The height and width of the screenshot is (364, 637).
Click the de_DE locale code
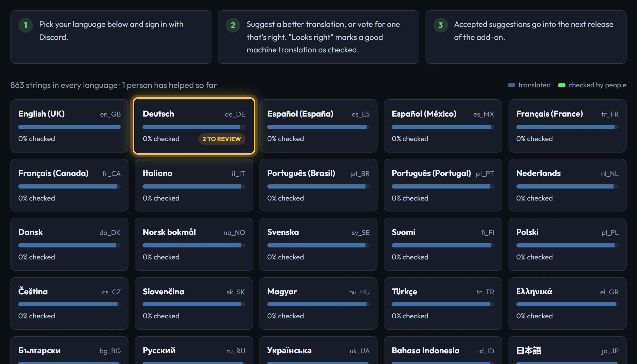coord(235,114)
